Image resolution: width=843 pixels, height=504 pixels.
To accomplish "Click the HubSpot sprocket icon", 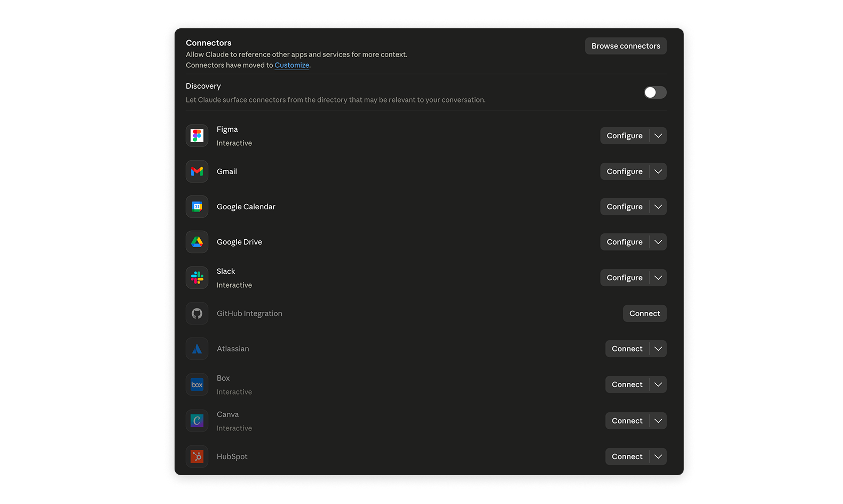I will pyautogui.click(x=197, y=456).
